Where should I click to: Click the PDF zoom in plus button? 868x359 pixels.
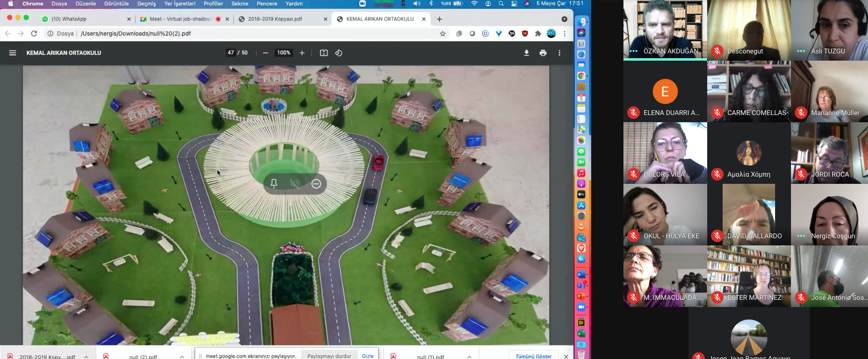[x=302, y=53]
